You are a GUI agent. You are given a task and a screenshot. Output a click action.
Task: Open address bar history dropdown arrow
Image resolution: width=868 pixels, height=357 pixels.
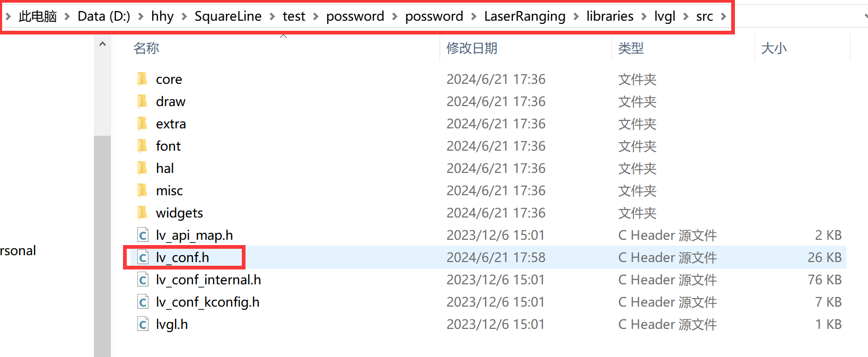pyautogui.click(x=865, y=16)
